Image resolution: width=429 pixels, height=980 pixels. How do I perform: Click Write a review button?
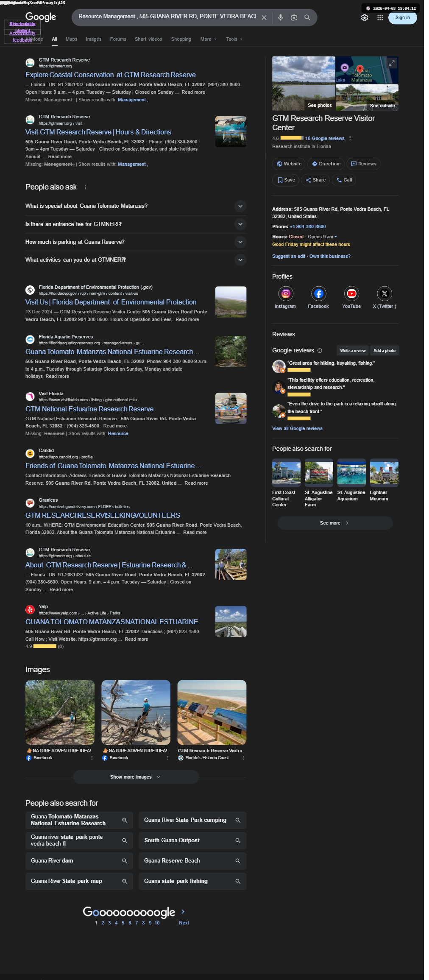click(353, 350)
